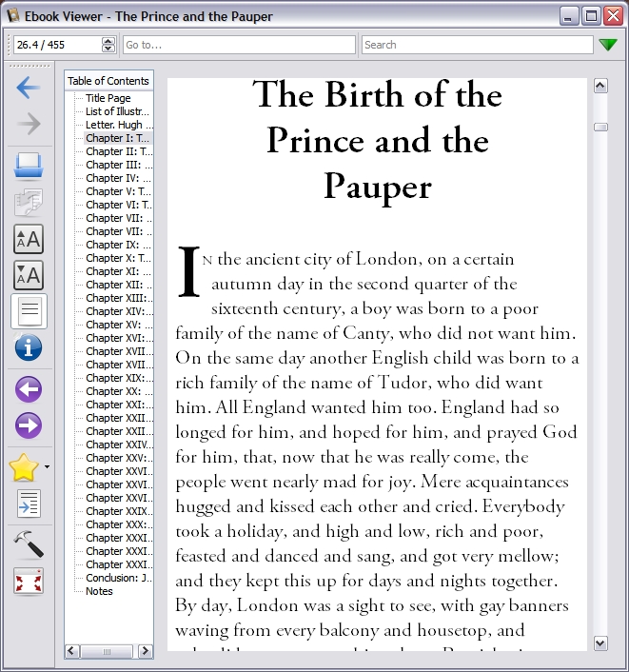
Task: Select Chapter I in Table of Contents
Action: click(117, 138)
